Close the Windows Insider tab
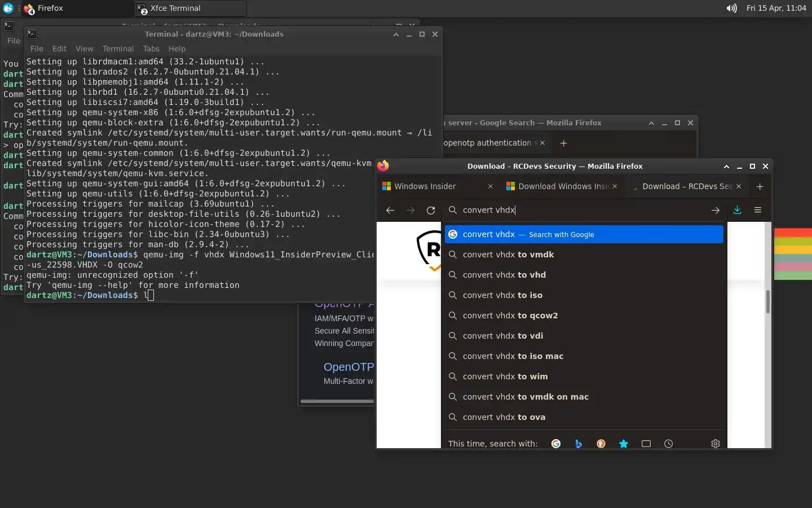This screenshot has width=812, height=508. coord(490,186)
